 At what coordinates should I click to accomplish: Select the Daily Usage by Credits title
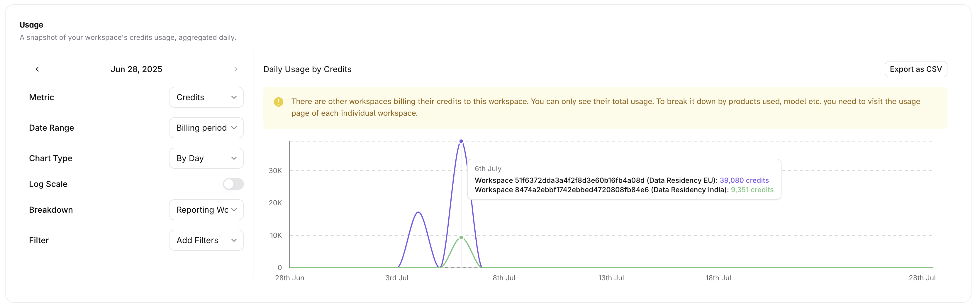pyautogui.click(x=307, y=69)
